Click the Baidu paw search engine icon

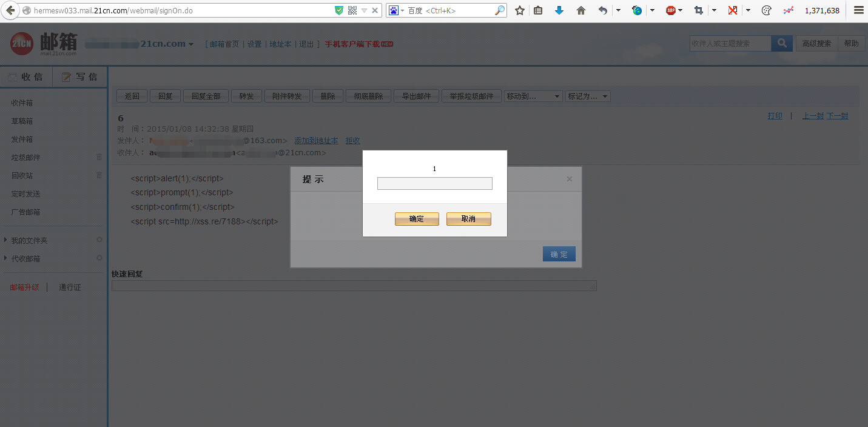tap(394, 10)
